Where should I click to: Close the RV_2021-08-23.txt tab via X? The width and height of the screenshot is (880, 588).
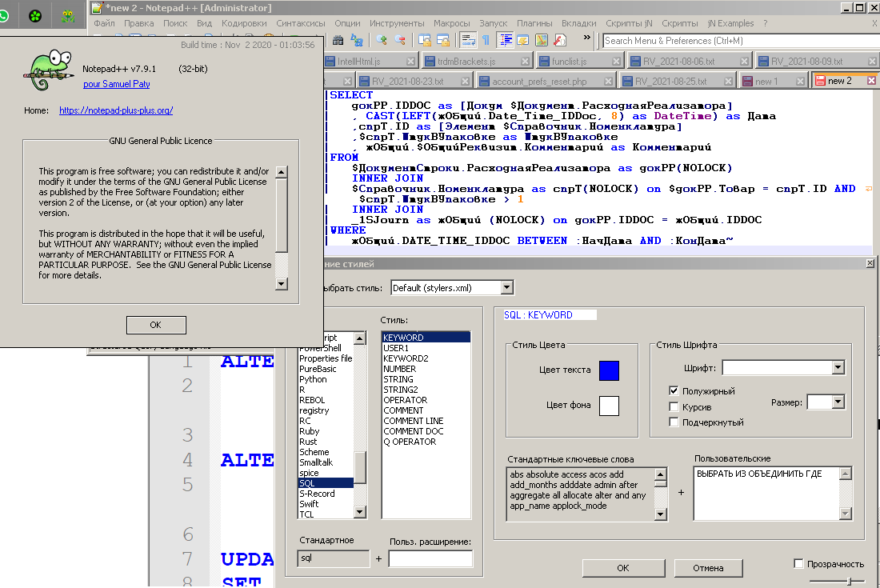[466, 82]
